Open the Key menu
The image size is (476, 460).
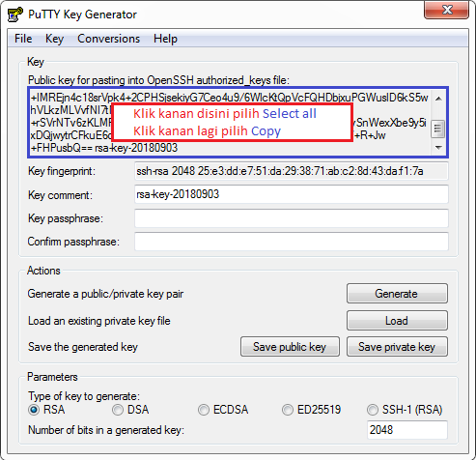(54, 39)
